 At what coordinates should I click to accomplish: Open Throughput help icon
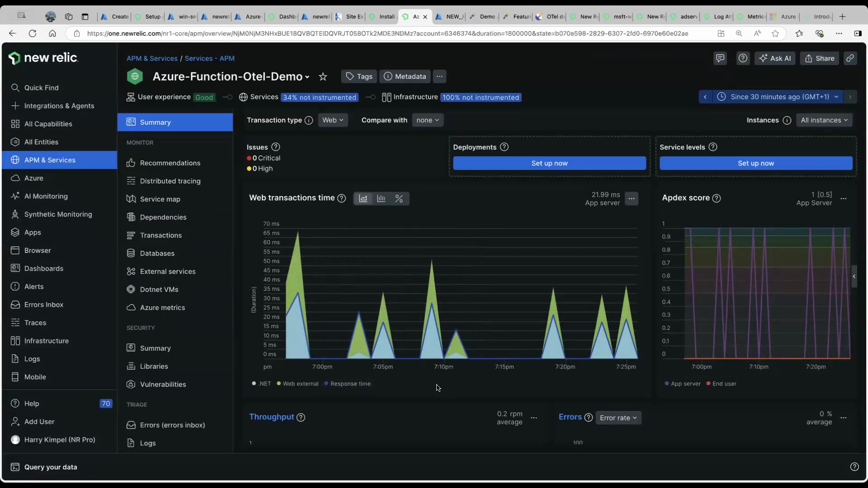[x=301, y=418]
